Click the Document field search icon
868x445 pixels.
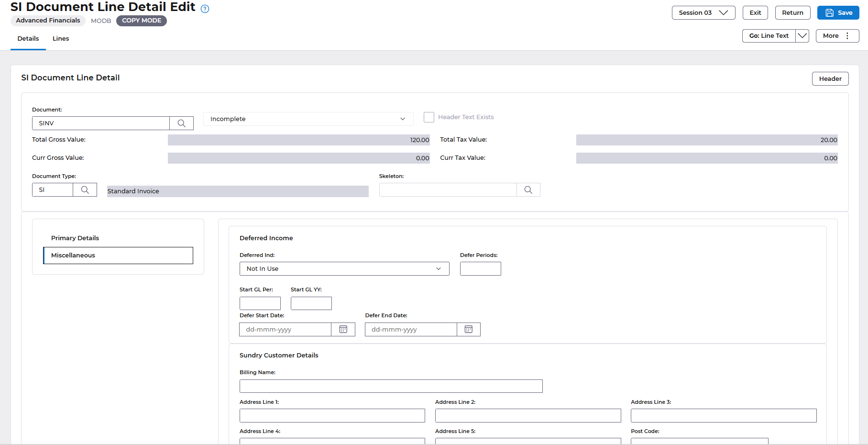pyautogui.click(x=181, y=123)
